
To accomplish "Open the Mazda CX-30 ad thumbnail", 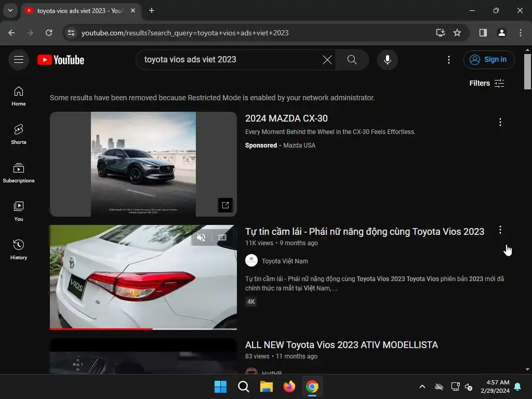I will pos(143,164).
